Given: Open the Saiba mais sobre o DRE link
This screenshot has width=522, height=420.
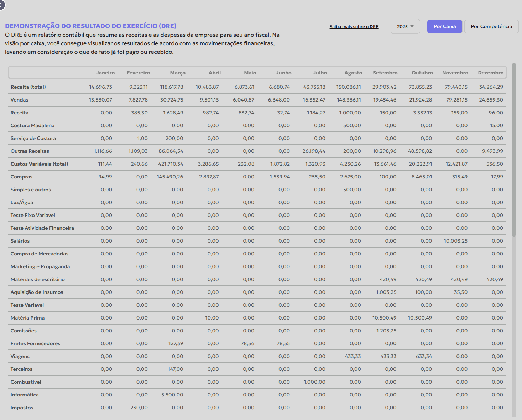Looking at the screenshot, I should 354,27.
